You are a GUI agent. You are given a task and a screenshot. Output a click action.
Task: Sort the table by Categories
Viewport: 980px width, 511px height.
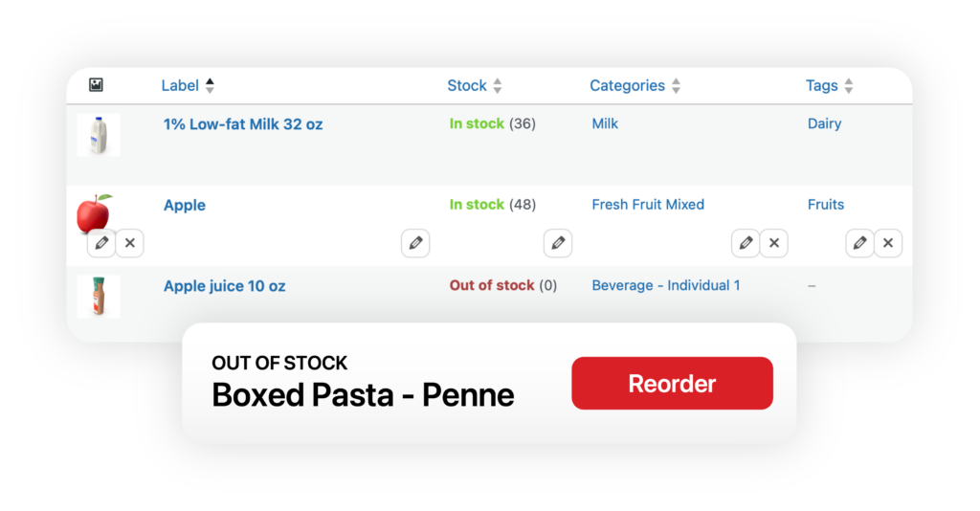tap(635, 85)
